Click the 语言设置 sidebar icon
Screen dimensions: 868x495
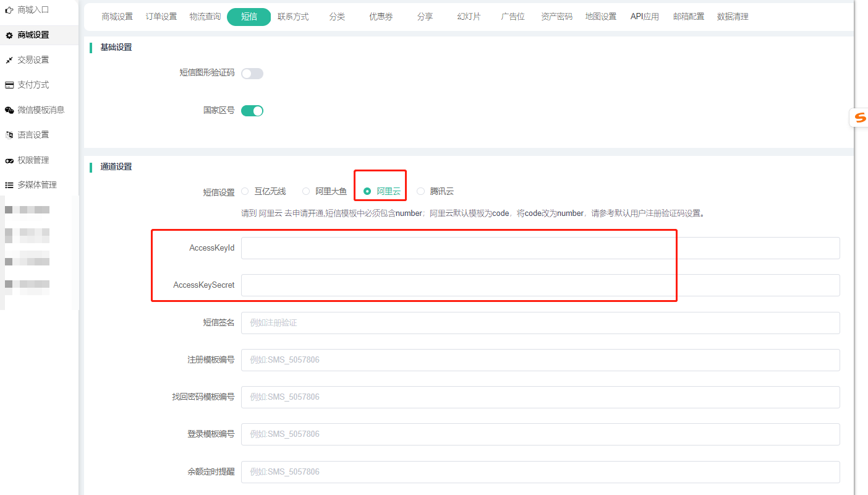tap(9, 135)
